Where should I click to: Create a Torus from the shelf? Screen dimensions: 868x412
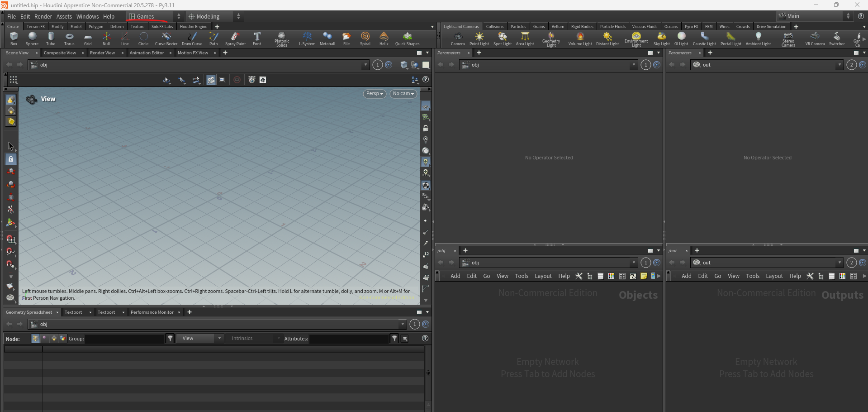[x=69, y=39]
